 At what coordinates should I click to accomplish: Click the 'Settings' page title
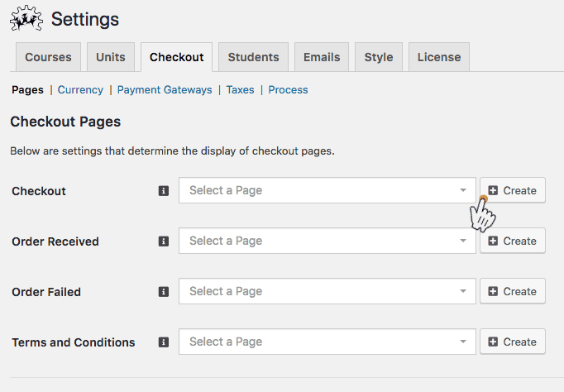point(85,19)
